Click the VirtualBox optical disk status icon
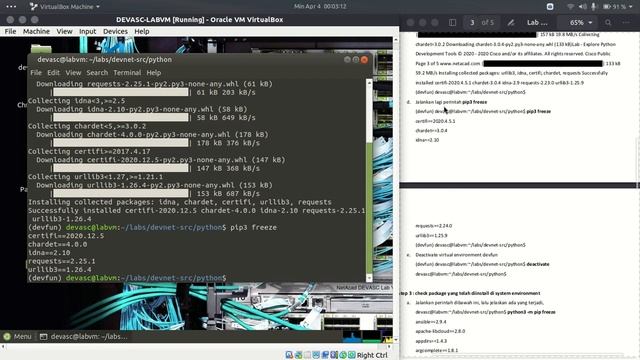The image size is (640, 360). tap(298, 355)
